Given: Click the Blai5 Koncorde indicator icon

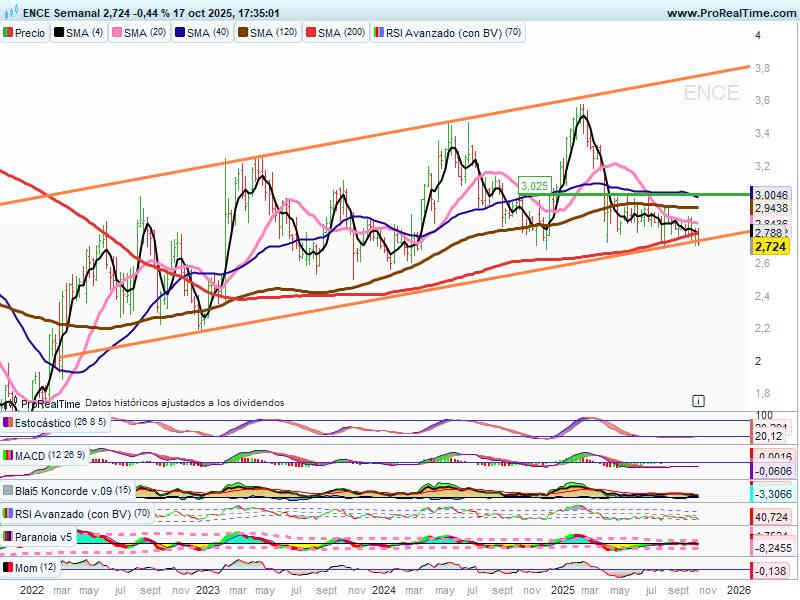Looking at the screenshot, I should click(8, 491).
